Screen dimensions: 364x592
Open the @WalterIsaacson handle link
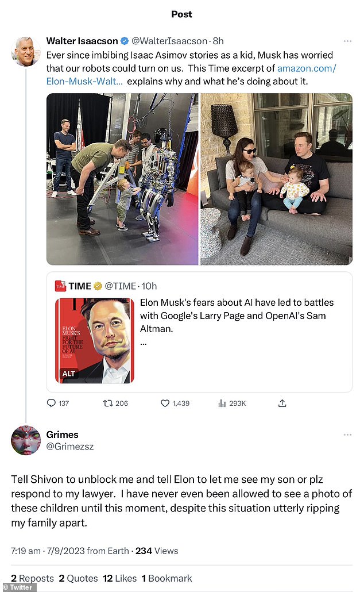coord(169,41)
